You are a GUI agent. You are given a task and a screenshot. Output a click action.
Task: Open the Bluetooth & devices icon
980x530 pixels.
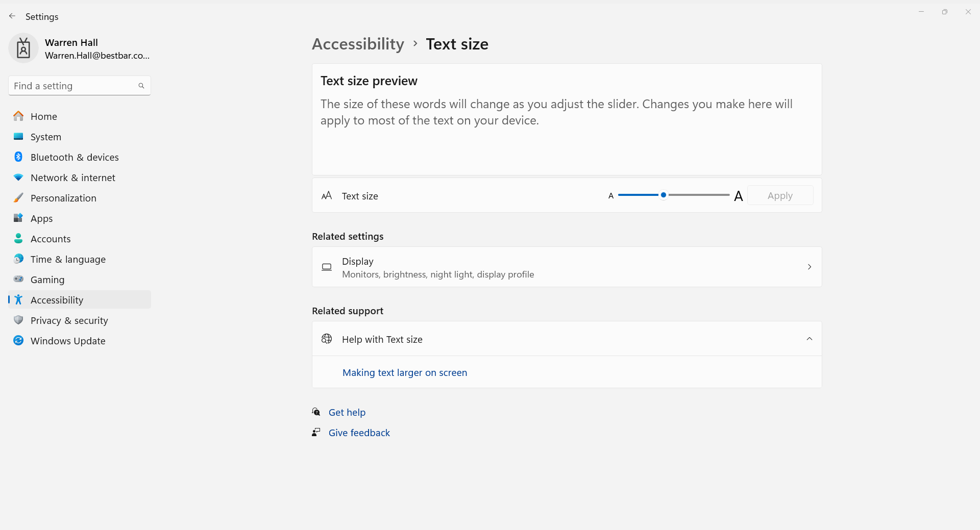point(18,157)
